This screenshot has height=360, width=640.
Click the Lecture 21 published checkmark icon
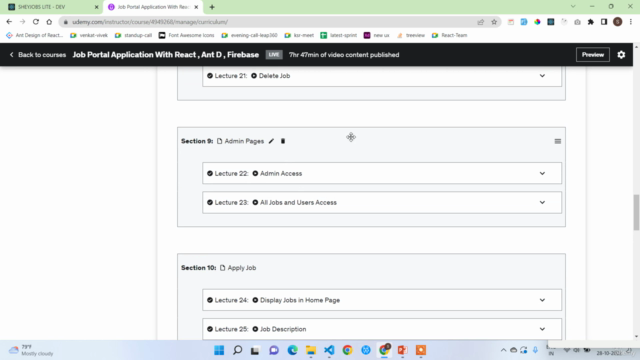pos(210,76)
